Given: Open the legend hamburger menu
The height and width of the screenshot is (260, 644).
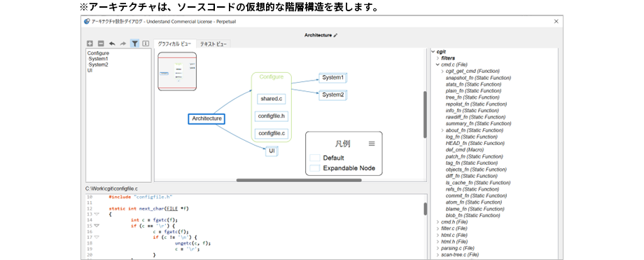Looking at the screenshot, I should 372,144.
